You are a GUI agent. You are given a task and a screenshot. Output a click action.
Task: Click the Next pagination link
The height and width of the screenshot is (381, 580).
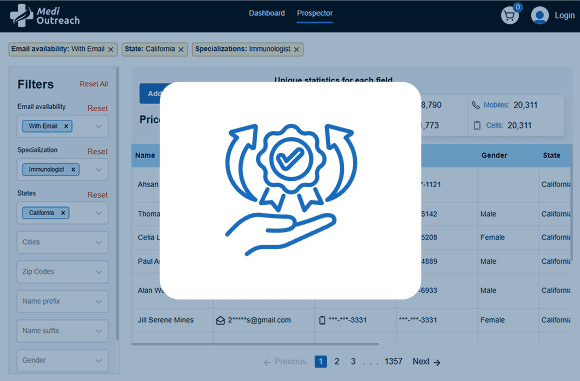pyautogui.click(x=426, y=362)
